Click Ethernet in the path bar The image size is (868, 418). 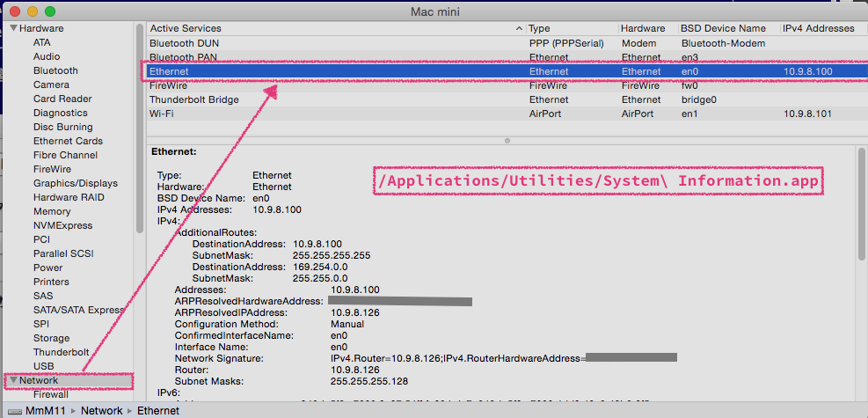[x=158, y=410]
